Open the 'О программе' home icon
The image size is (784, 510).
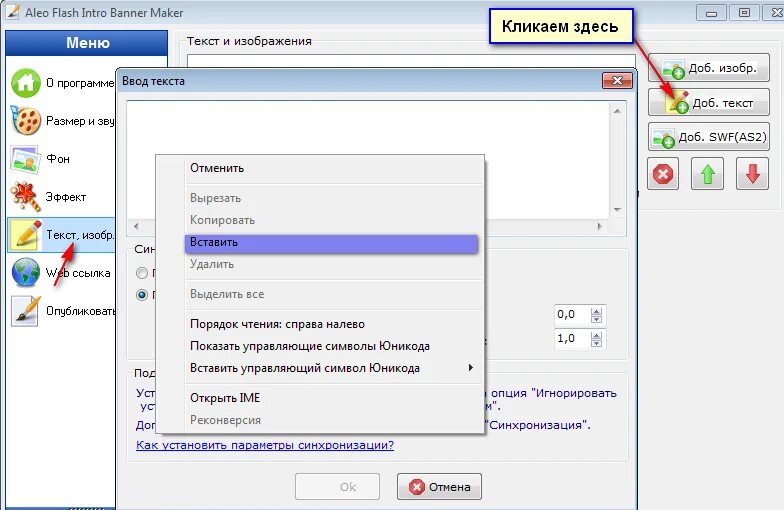(26, 83)
